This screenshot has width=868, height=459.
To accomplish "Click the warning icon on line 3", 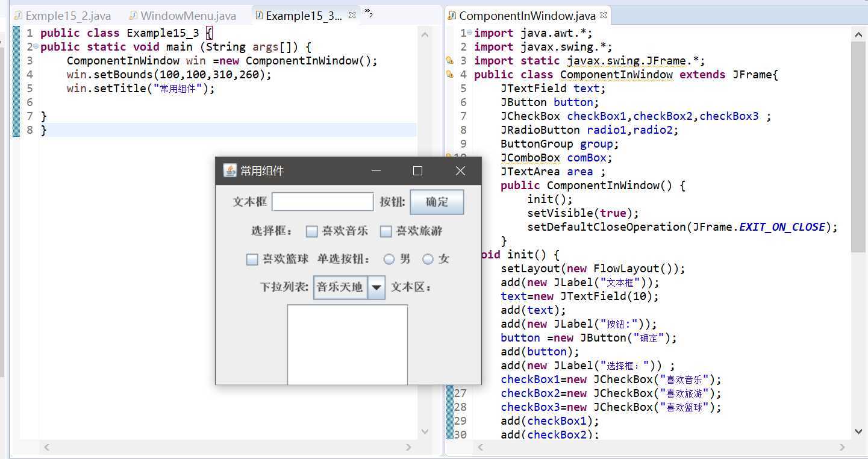I will (449, 61).
